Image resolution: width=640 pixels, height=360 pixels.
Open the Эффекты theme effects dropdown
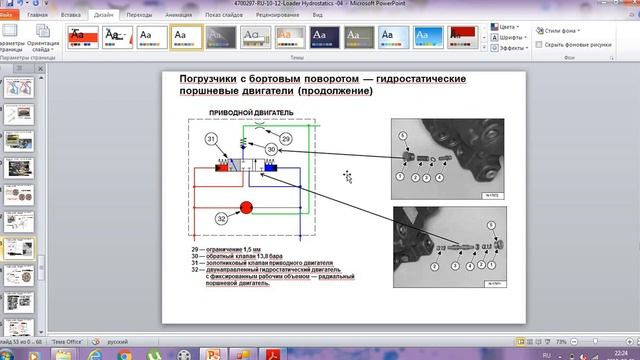(x=510, y=48)
